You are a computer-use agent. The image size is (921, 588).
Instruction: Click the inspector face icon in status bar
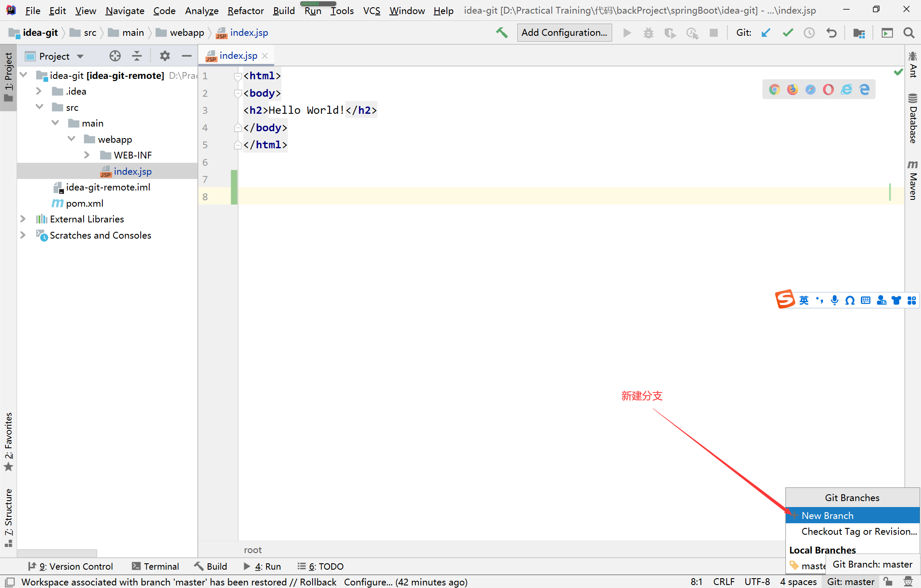(x=908, y=582)
